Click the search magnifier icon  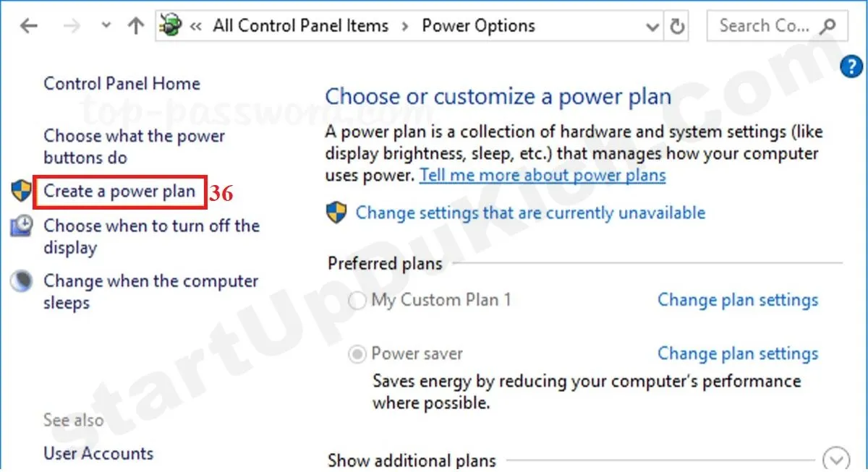pyautogui.click(x=828, y=27)
